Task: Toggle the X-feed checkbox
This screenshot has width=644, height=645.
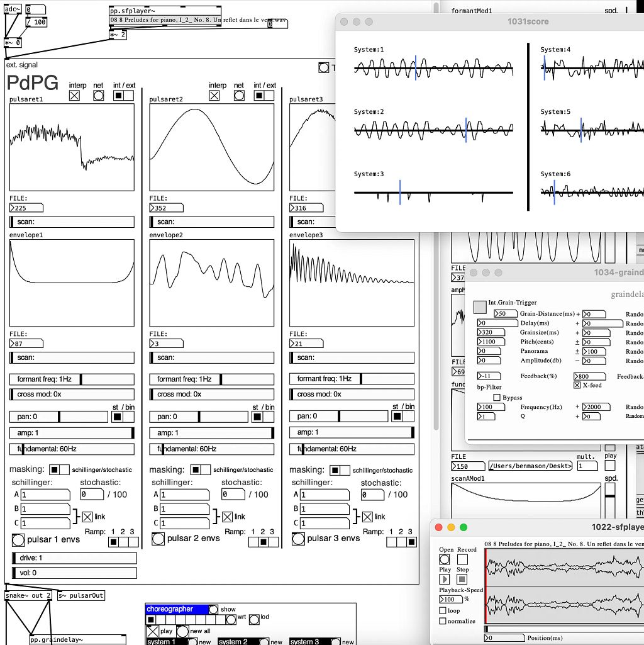Action: coord(577,386)
